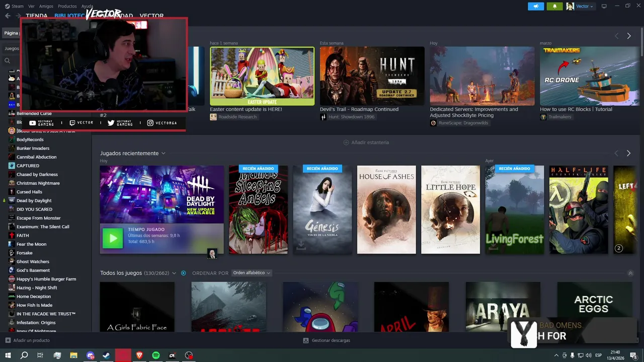The image size is (644, 362).
Task: Click Añadir un producto
Action: pos(31,340)
